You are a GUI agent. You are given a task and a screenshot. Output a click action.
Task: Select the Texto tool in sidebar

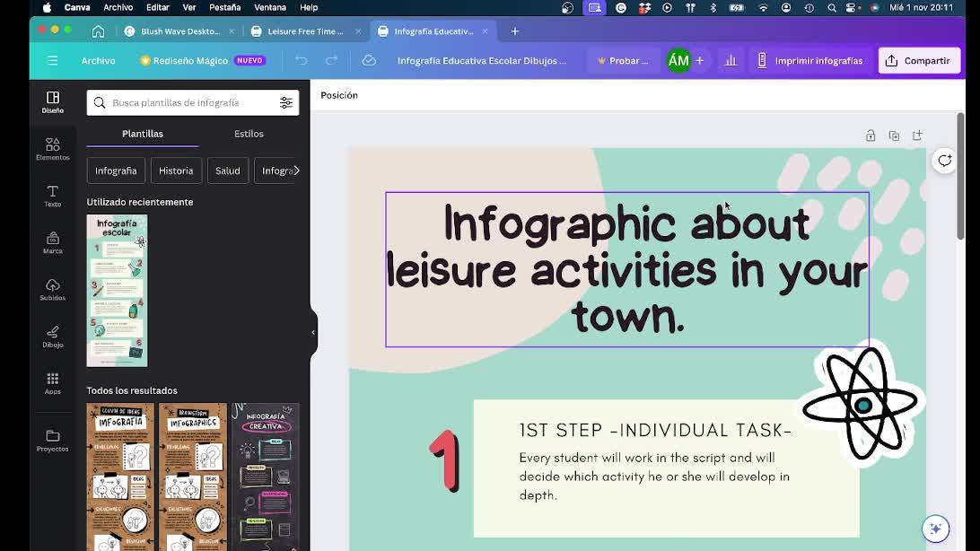[52, 196]
